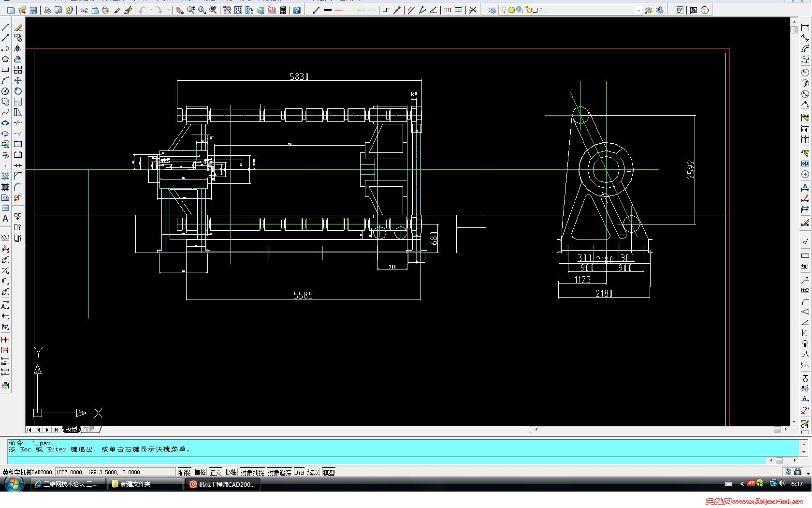
Task: Open the Help question mark
Action: [297, 10]
